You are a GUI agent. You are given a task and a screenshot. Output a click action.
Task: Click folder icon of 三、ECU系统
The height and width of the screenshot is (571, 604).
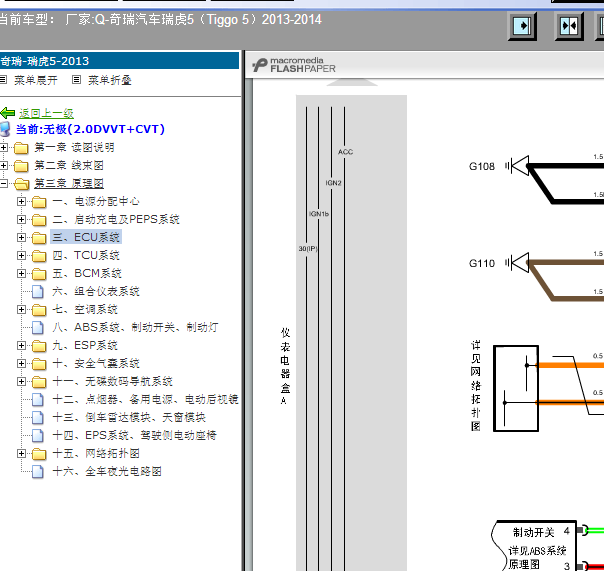click(39, 238)
